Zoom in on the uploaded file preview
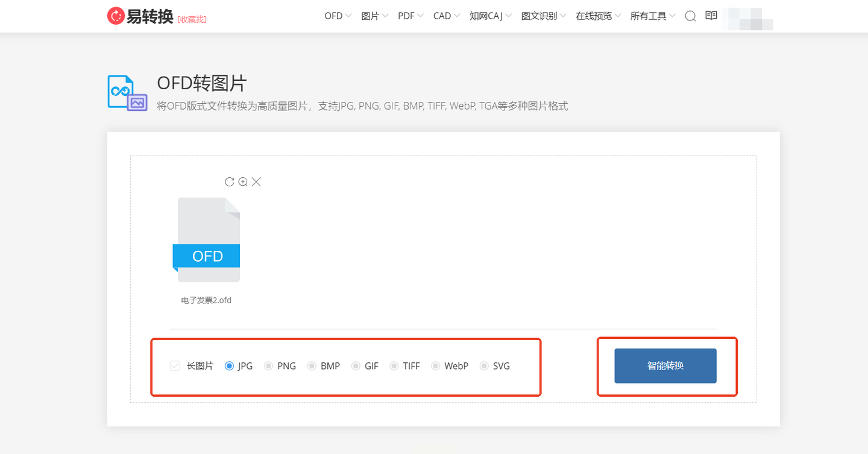 click(x=243, y=181)
